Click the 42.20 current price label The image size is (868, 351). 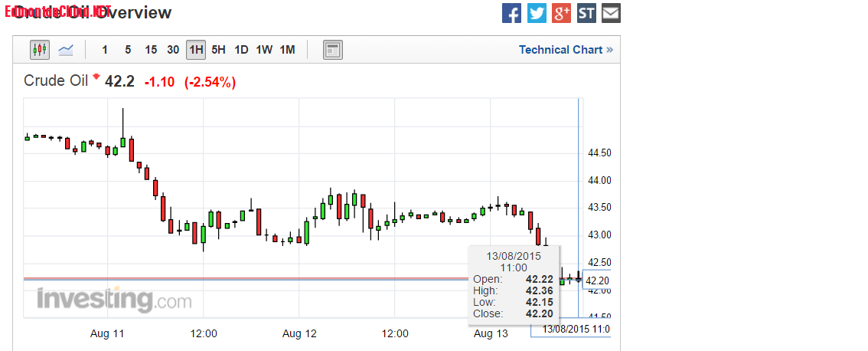(x=597, y=280)
